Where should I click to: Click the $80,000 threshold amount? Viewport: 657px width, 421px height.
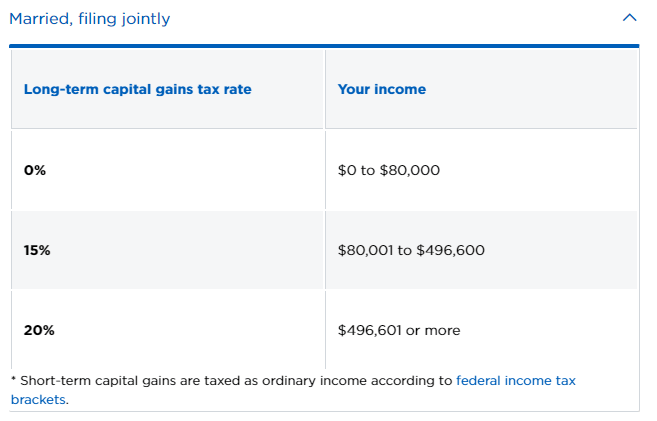[x=410, y=170]
